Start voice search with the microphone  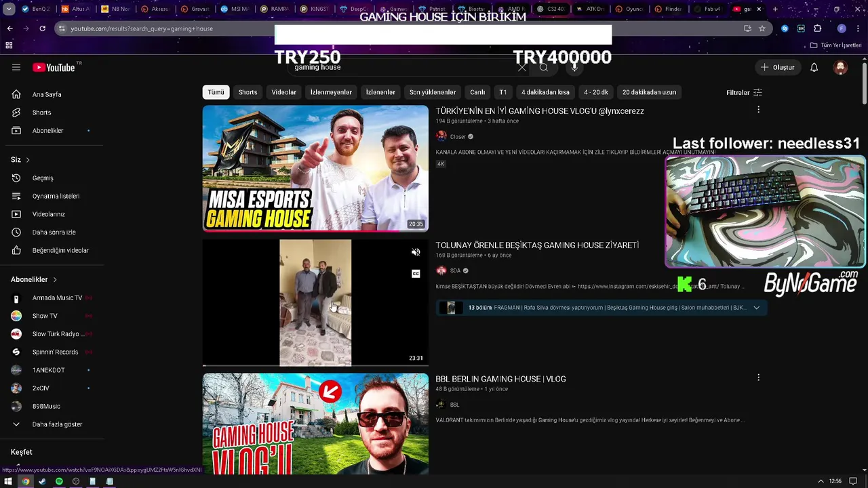574,67
